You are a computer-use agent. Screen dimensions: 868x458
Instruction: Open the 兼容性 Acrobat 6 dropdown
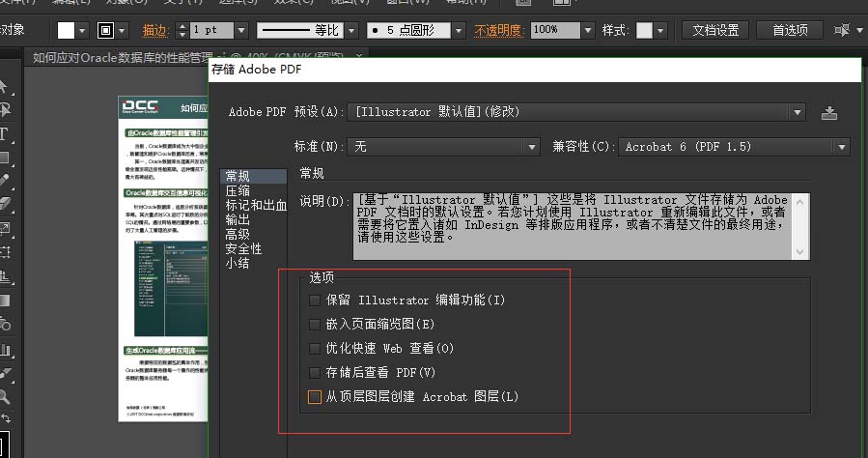pos(734,147)
